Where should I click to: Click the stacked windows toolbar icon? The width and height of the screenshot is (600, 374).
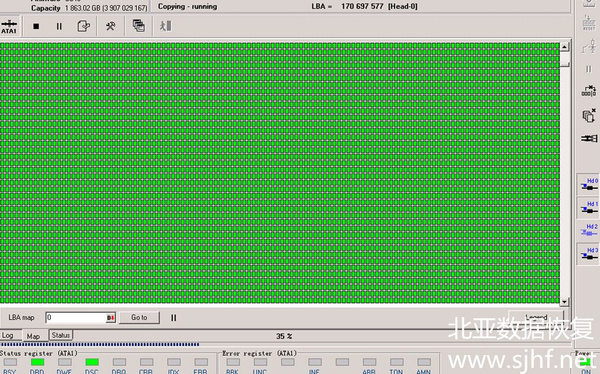coord(139,26)
